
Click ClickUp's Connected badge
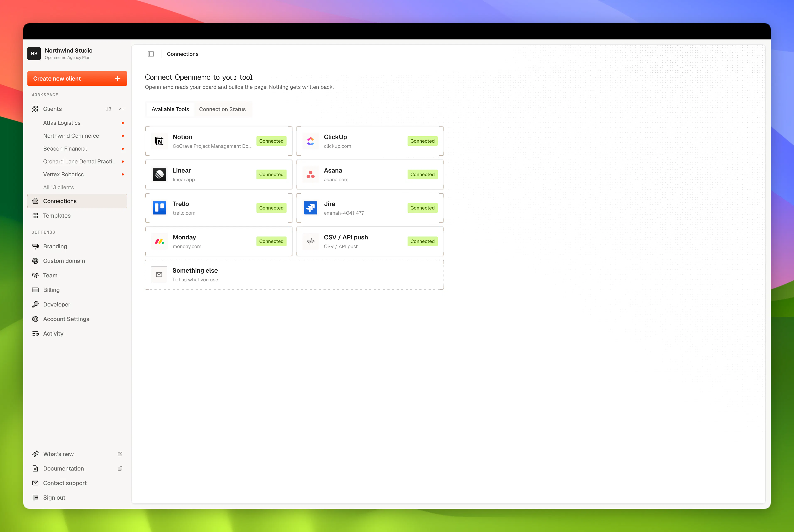pos(422,141)
